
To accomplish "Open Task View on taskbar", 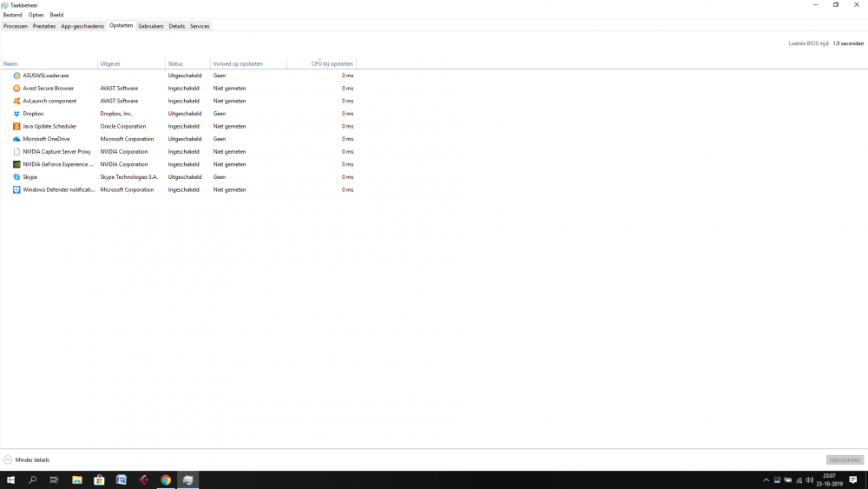I will pyautogui.click(x=54, y=479).
